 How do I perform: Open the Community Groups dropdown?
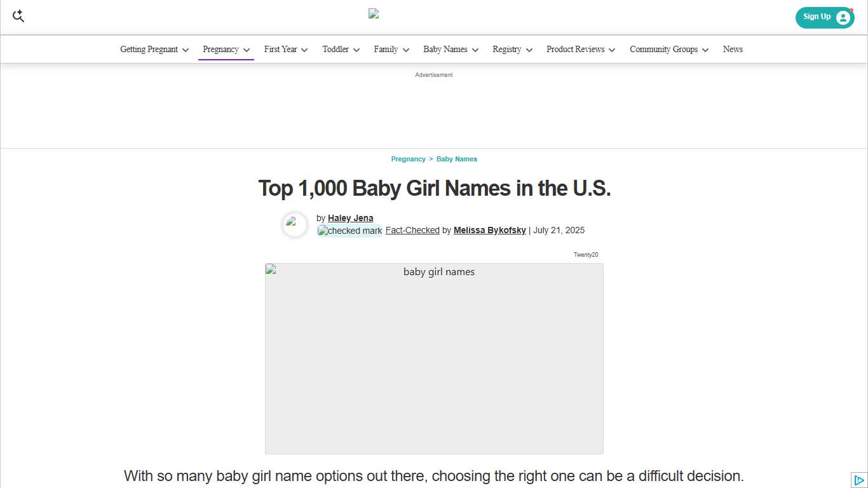pyautogui.click(x=705, y=49)
